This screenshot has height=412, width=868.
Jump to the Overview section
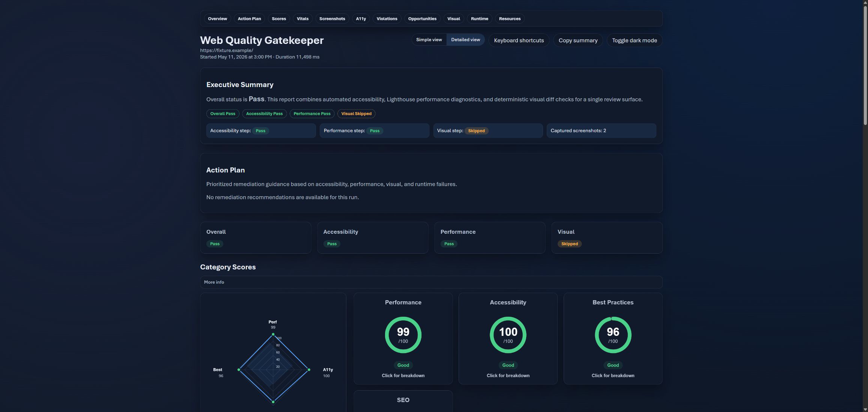[x=217, y=19]
